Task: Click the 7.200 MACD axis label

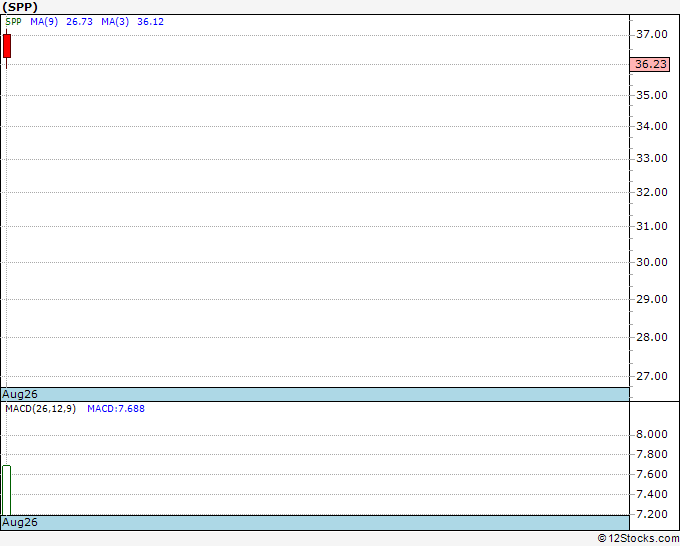Action: [x=652, y=514]
